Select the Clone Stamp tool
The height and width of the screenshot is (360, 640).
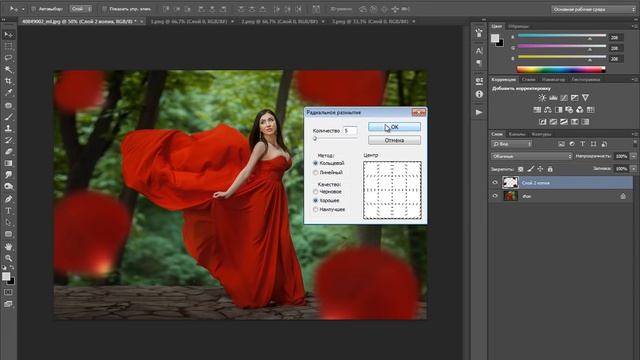[8, 128]
